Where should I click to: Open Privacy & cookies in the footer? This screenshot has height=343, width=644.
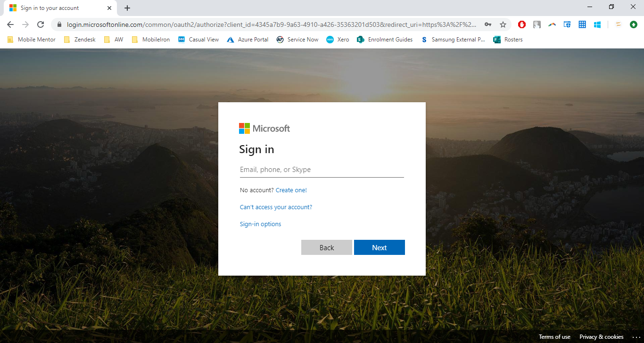click(x=602, y=337)
